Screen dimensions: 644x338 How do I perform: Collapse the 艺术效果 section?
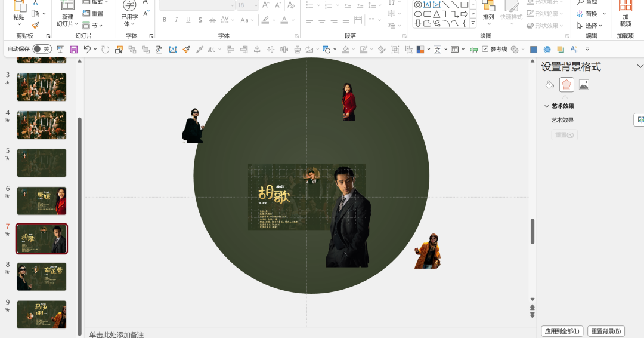(547, 106)
